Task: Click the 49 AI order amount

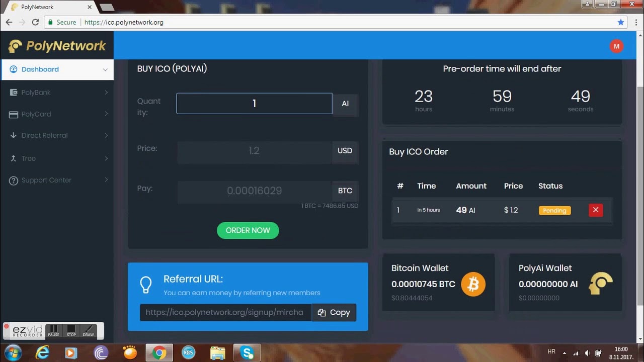Action: 465,210
